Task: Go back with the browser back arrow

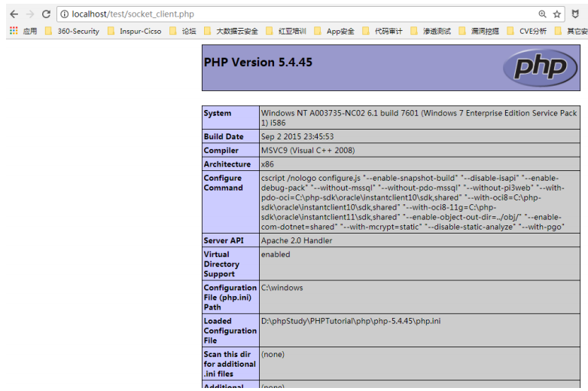Action: [x=14, y=14]
